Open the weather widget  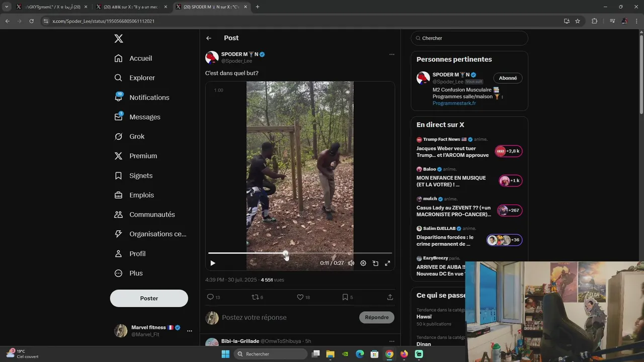[23, 354]
